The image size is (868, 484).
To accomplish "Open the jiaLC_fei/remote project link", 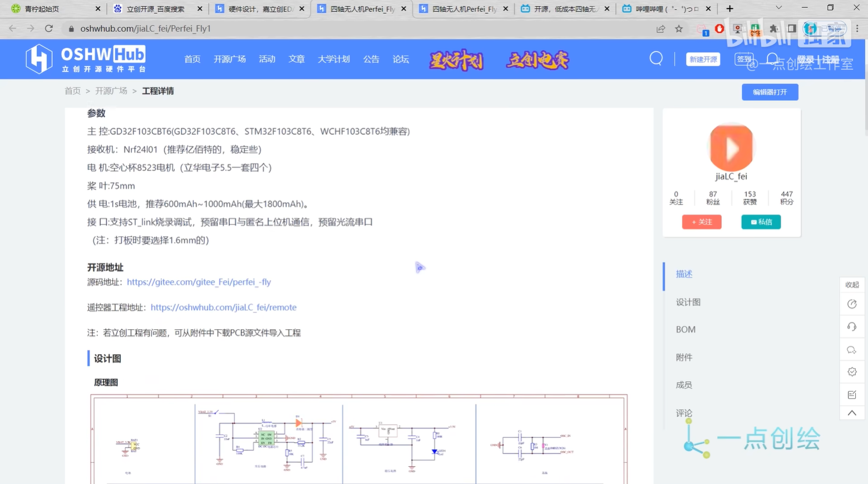I will click(x=224, y=307).
